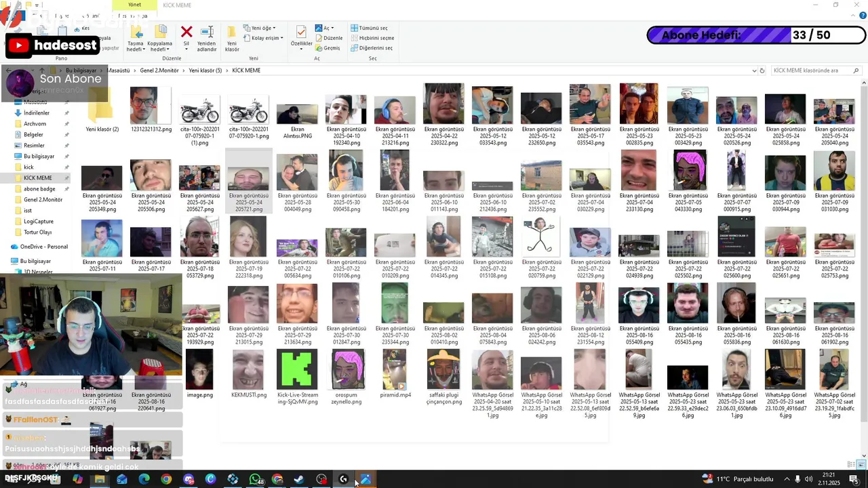
Task: Select Belgeler in the navigation pane
Action: pyautogui.click(x=34, y=135)
